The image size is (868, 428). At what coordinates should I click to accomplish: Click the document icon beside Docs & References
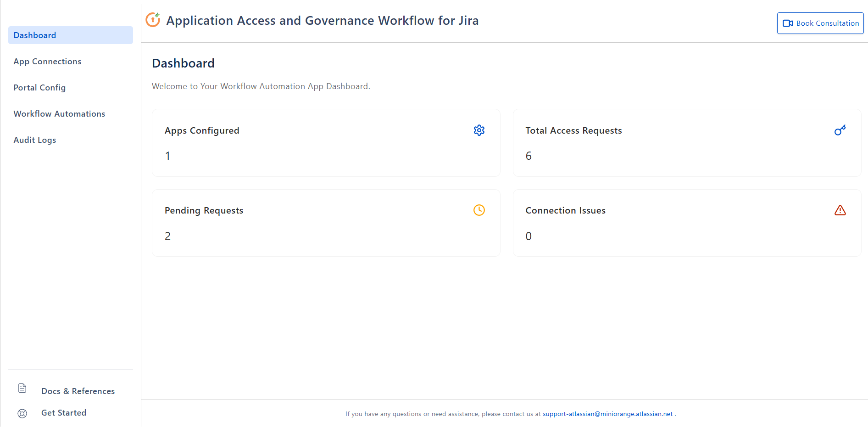[x=22, y=388]
